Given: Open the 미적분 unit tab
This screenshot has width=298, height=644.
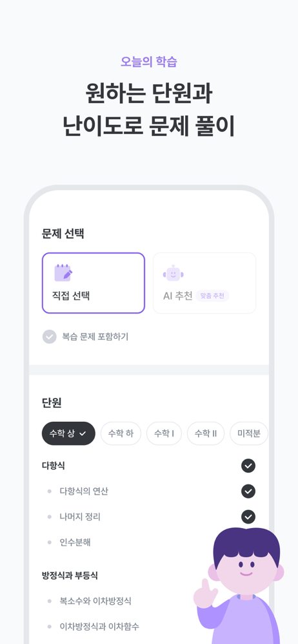Looking at the screenshot, I should 249,433.
